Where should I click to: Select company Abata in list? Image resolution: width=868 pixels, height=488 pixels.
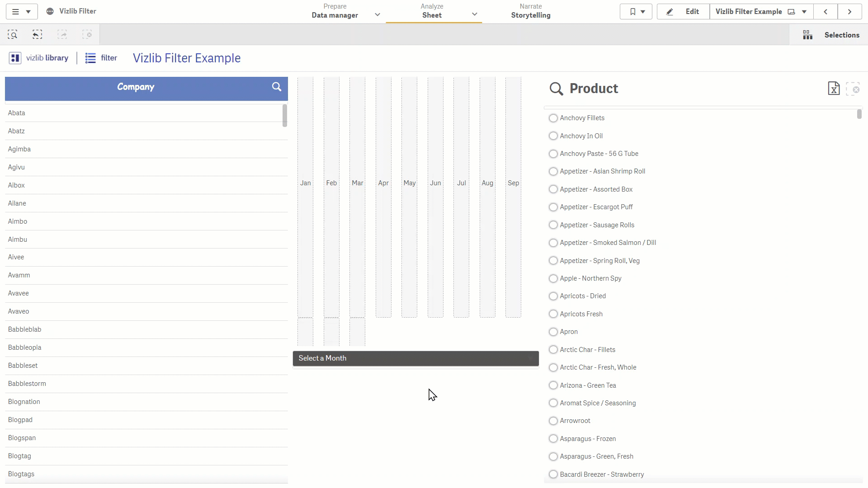coord(146,113)
